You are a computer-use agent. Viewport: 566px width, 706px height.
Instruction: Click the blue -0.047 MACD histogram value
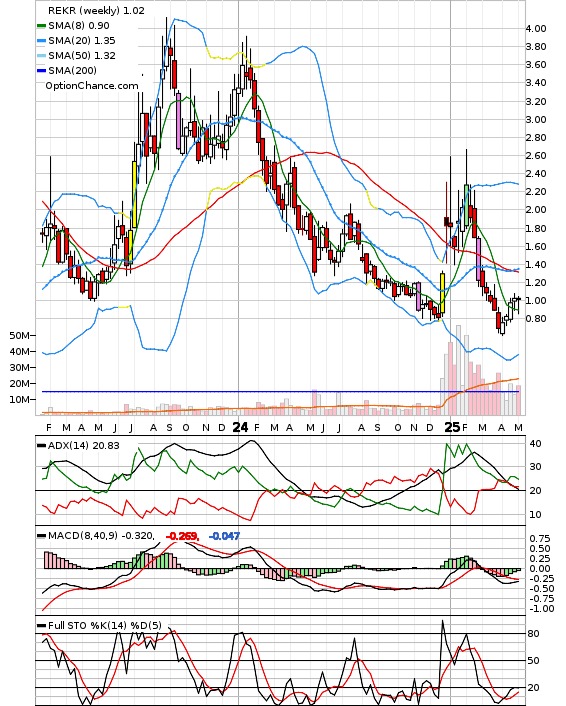tap(224, 536)
